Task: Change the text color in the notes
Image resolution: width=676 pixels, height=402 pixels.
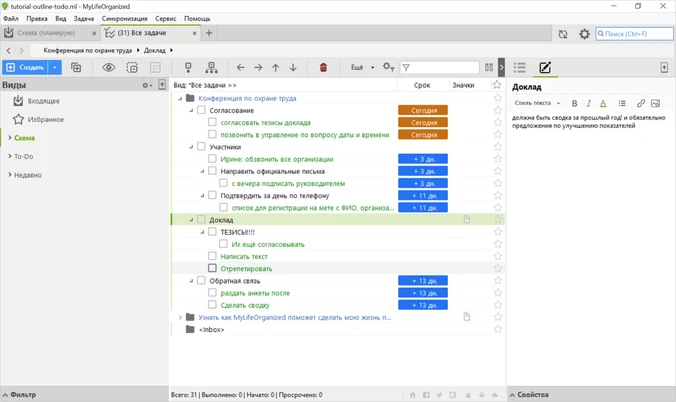Action: point(603,104)
